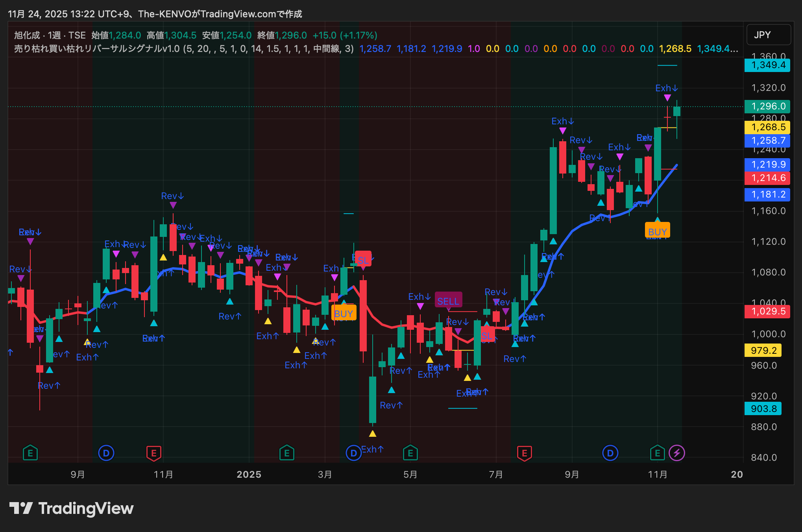Click the purple lightning bolt event icon
This screenshot has height=532, width=802.
[x=677, y=453]
